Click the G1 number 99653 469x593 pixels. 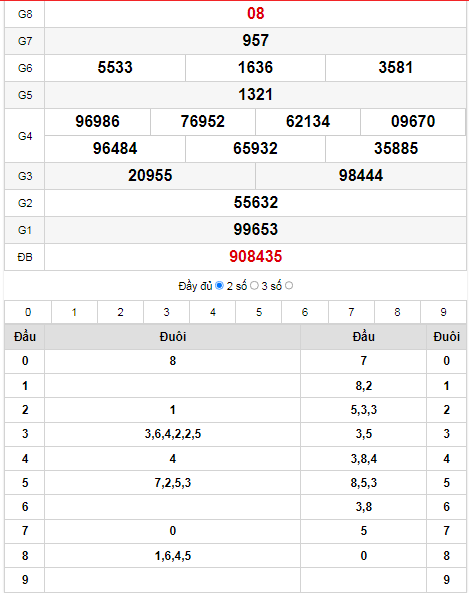point(256,230)
